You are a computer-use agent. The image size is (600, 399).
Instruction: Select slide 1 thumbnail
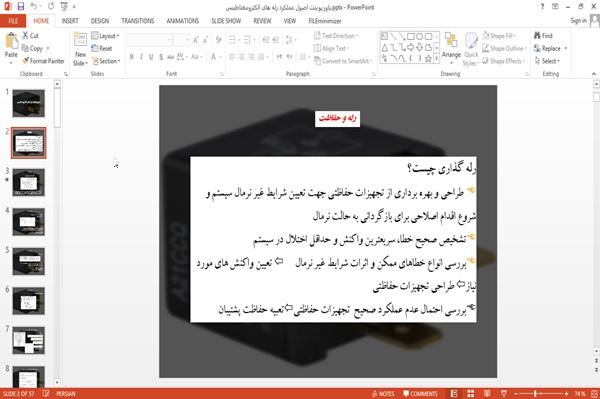pos(29,103)
